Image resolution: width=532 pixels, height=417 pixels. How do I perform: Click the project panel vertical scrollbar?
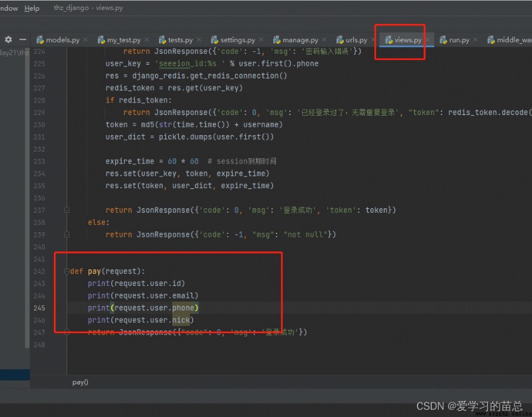[27, 198]
